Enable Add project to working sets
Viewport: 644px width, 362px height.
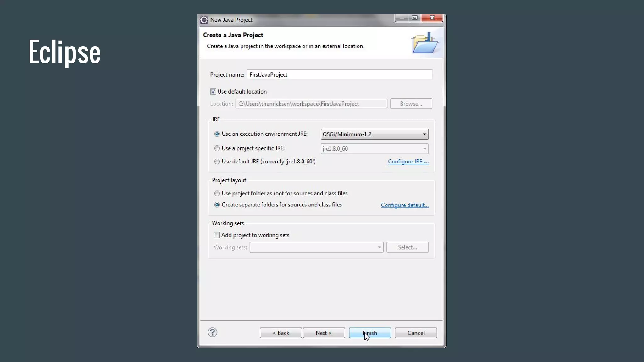(x=217, y=235)
